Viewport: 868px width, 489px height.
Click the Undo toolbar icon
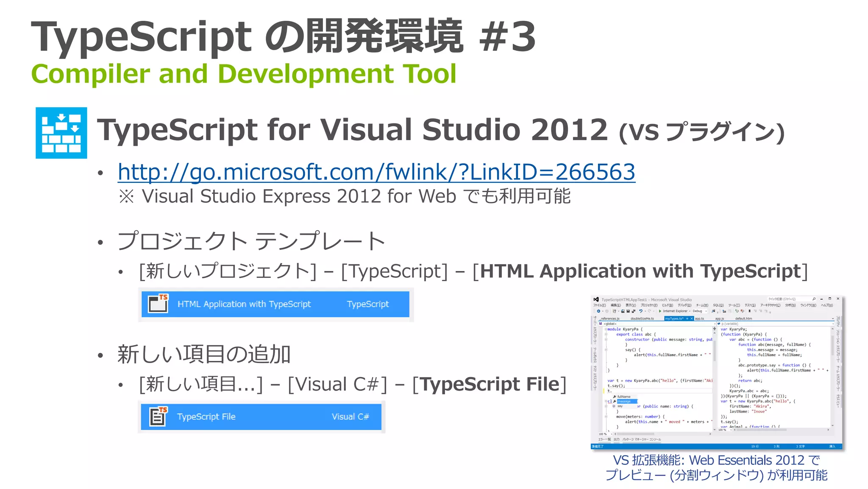[x=641, y=311]
